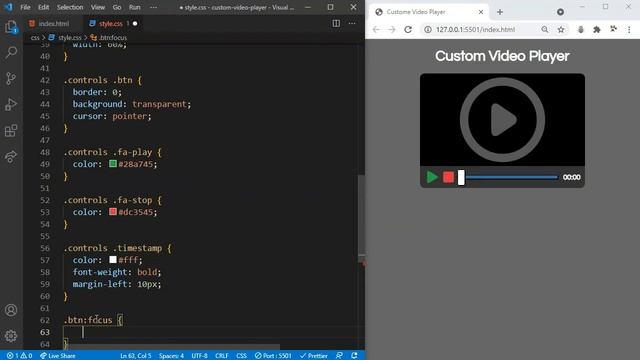Viewport: 640px width, 360px height.
Task: Click the green play button in player
Action: [432, 177]
